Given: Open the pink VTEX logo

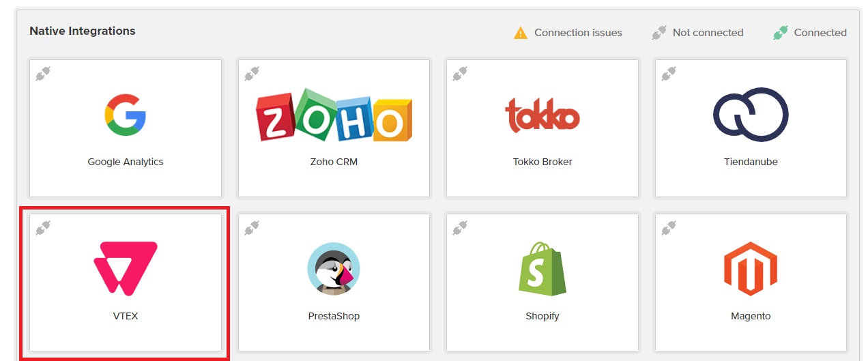Looking at the screenshot, I should pyautogui.click(x=126, y=268).
